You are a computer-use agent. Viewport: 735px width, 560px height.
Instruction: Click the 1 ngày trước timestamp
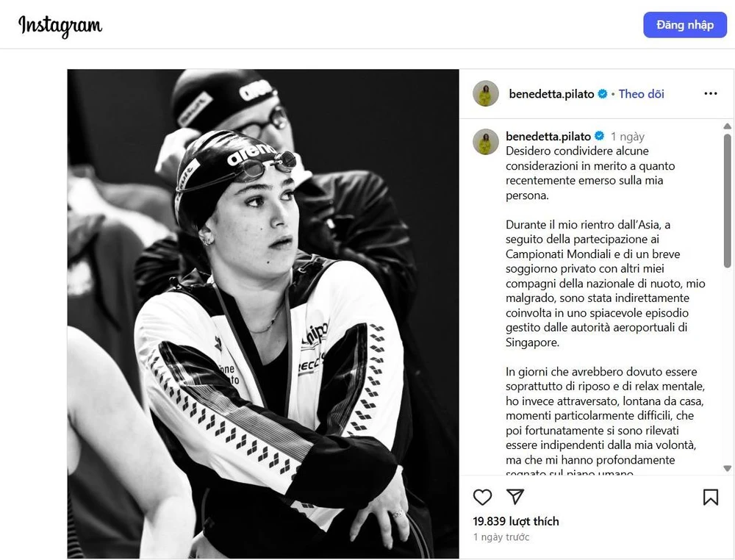point(501,537)
